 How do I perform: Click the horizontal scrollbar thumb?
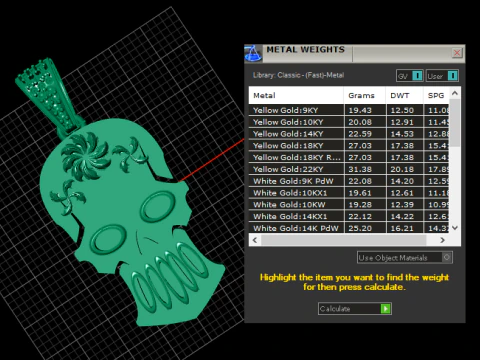click(x=343, y=240)
